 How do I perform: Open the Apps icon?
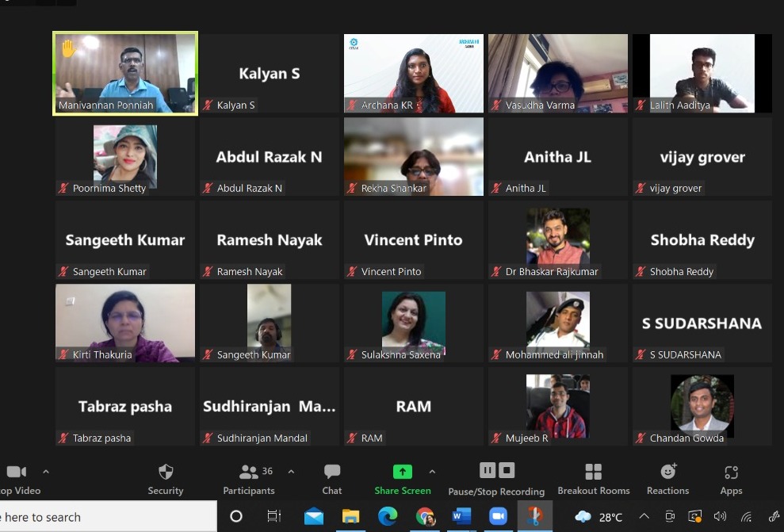[731, 472]
